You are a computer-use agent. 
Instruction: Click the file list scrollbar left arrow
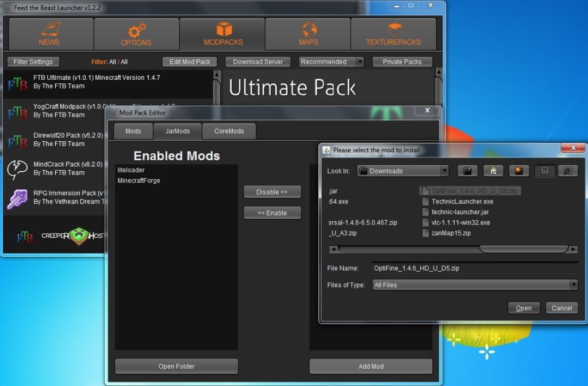click(333, 249)
